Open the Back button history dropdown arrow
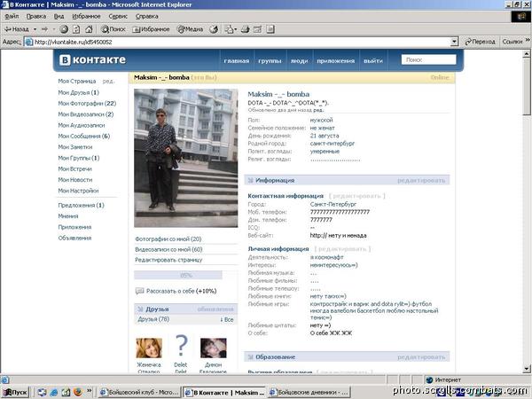This screenshot has width=532, height=399. coord(35,29)
